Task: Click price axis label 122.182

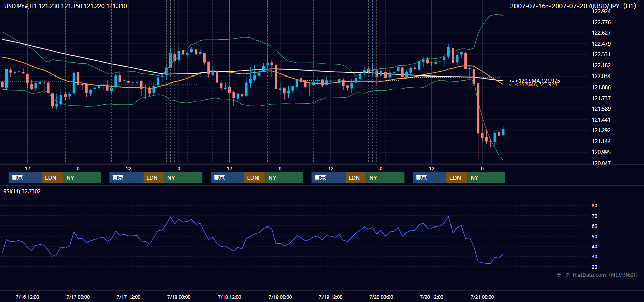Action: pyautogui.click(x=602, y=65)
